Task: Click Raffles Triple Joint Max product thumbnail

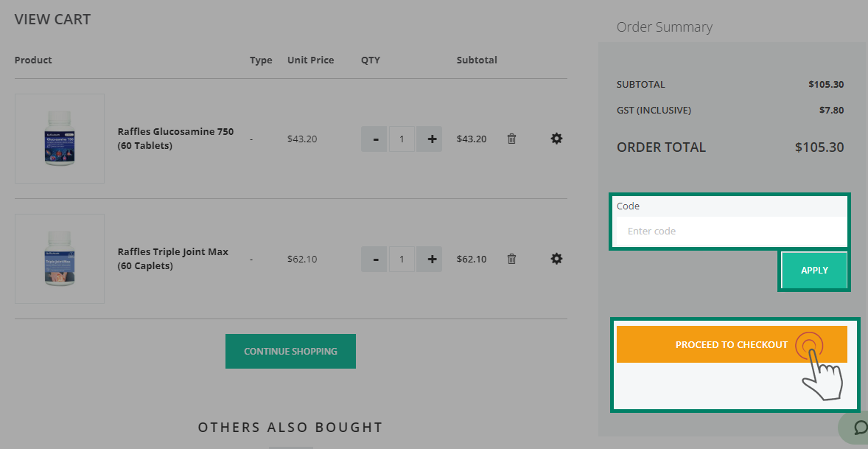Action: pyautogui.click(x=59, y=258)
